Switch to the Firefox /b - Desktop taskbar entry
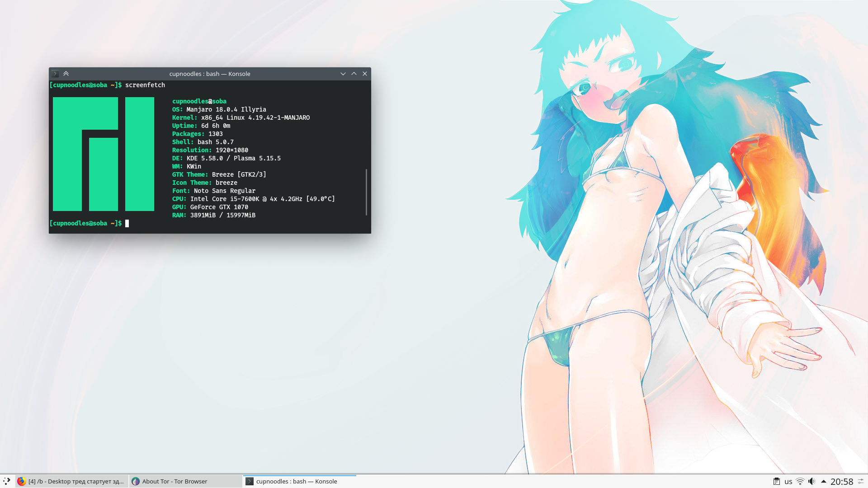 72,481
